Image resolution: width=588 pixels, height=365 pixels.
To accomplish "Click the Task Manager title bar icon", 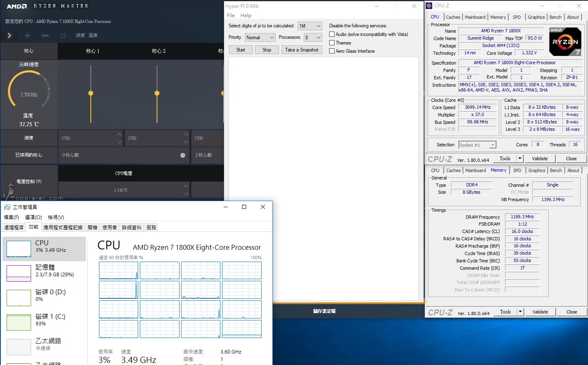I will [x=7, y=207].
